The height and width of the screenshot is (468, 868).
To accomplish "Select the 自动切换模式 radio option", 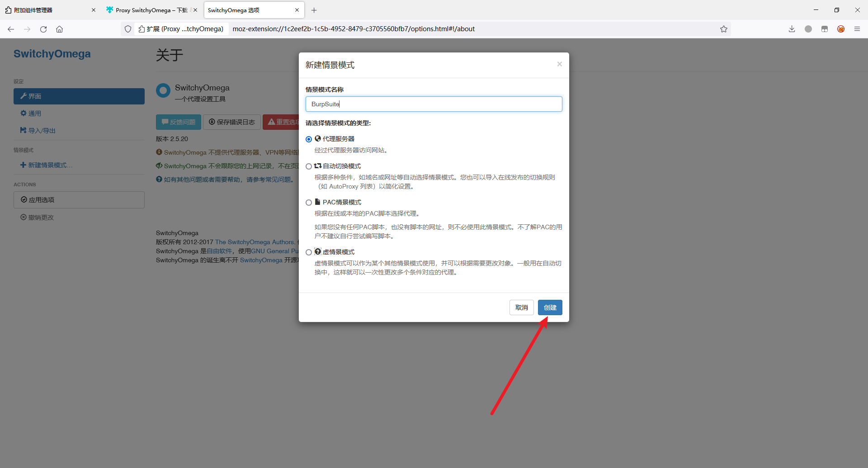I will click(x=309, y=166).
